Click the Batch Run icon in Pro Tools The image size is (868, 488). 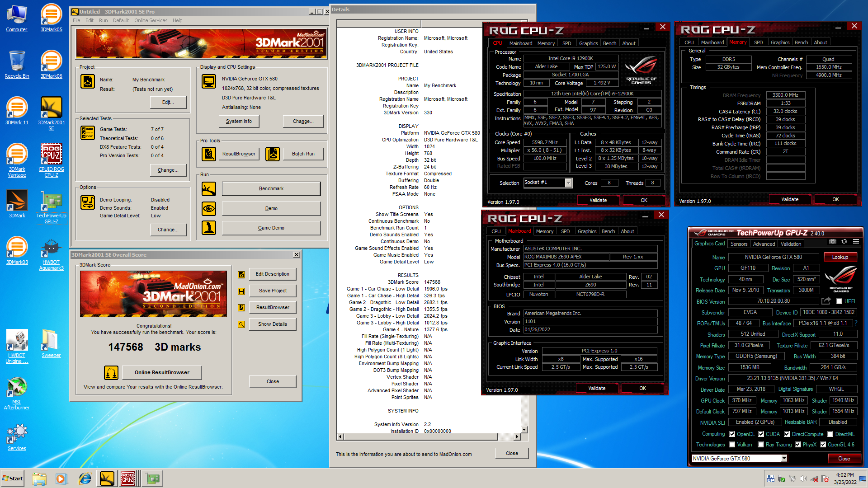point(273,154)
